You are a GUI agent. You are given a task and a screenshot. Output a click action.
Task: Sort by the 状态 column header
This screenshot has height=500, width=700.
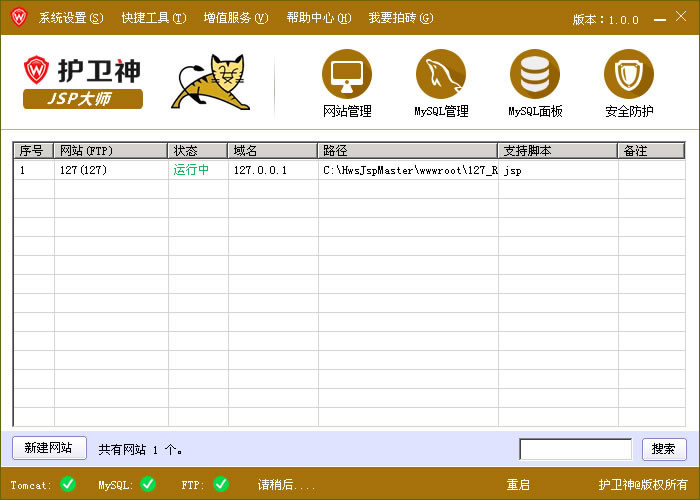198,150
